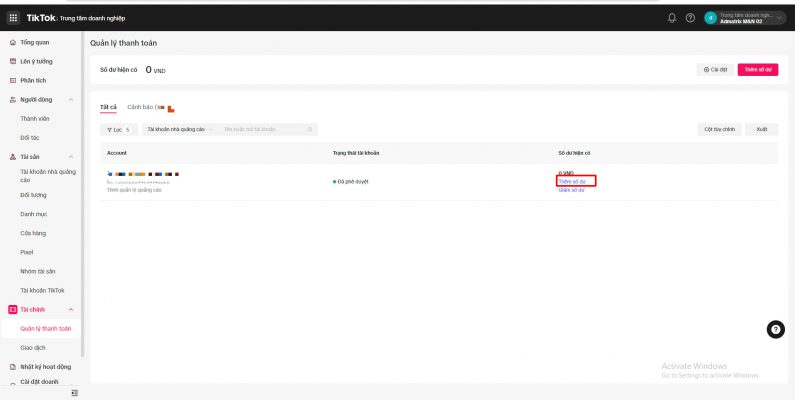Viewport: 795px width, 400px height.
Task: Collapse the Người dùng sidebar section
Action: point(70,100)
